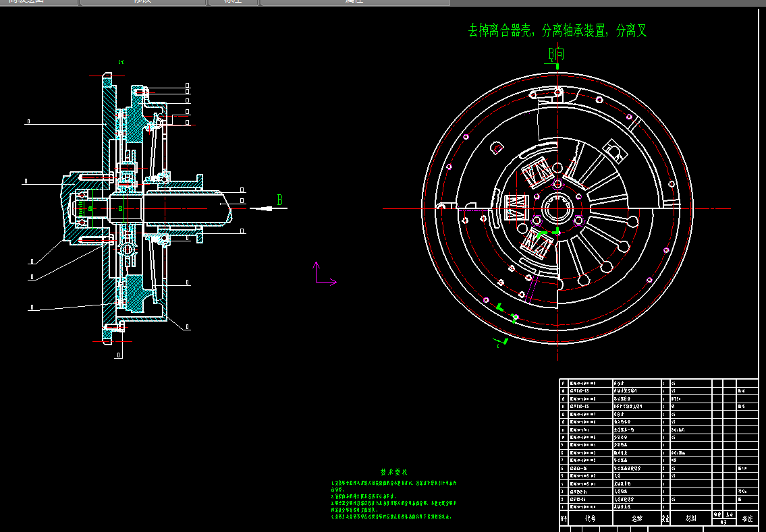
Task: Click the 材料 header in parts list
Action: pos(690,520)
